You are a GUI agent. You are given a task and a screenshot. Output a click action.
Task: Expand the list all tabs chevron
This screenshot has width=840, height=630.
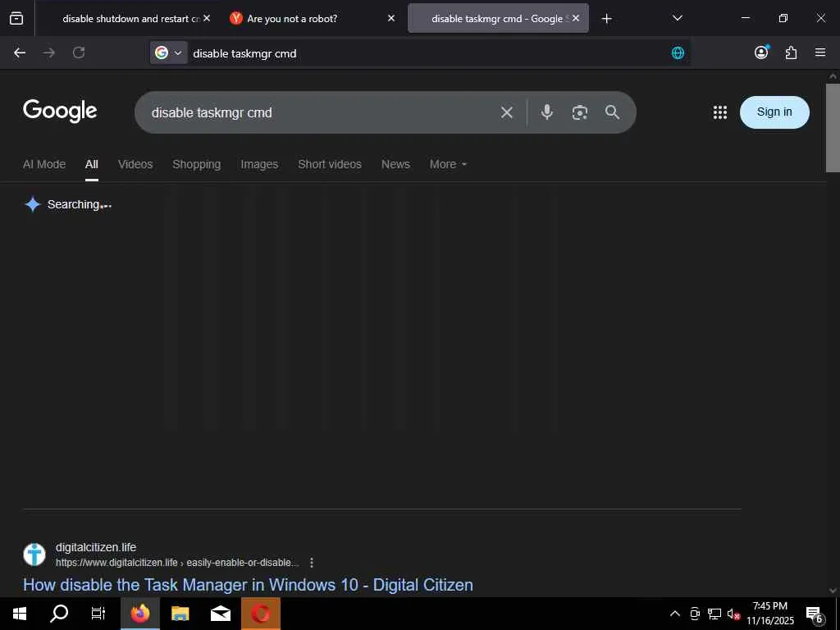pyautogui.click(x=677, y=18)
